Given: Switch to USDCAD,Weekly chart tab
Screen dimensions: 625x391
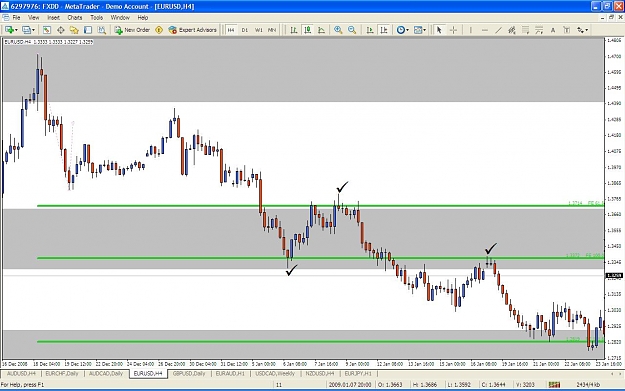Looking at the screenshot, I should pyautogui.click(x=275, y=373).
